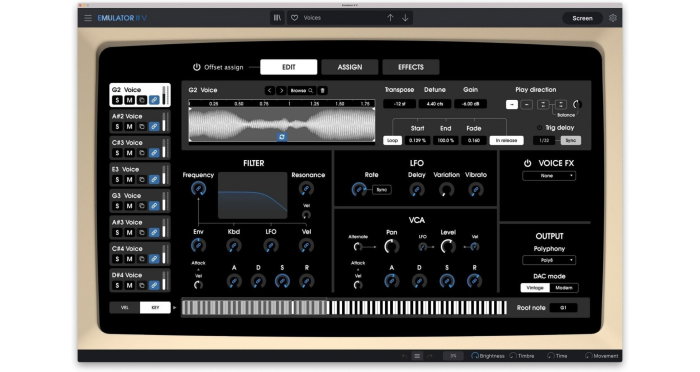The image size is (700, 372).
Task: Open the hamburger main menu
Action: pyautogui.click(x=88, y=18)
